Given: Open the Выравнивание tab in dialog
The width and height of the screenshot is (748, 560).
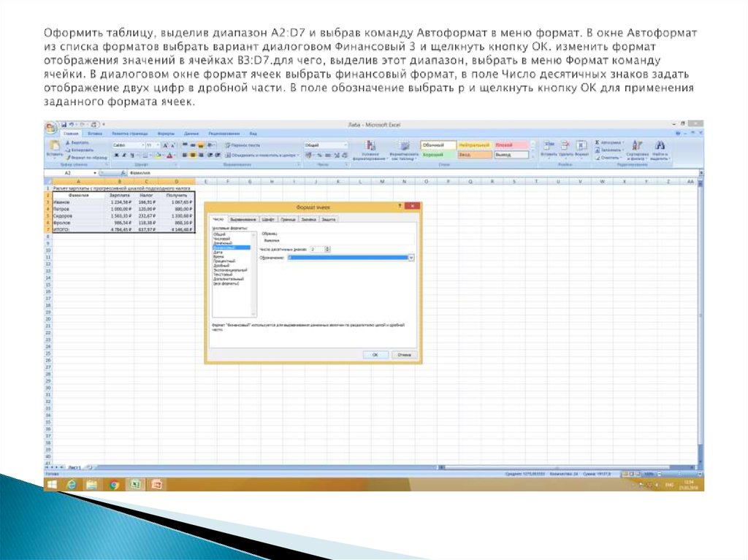Looking at the screenshot, I should coord(243,220).
